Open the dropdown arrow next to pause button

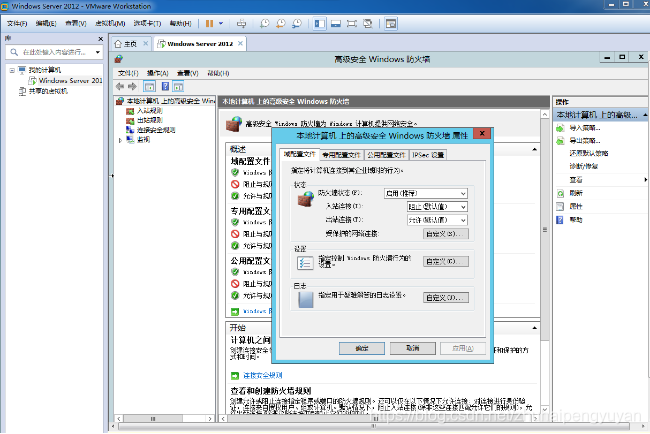click(221, 24)
